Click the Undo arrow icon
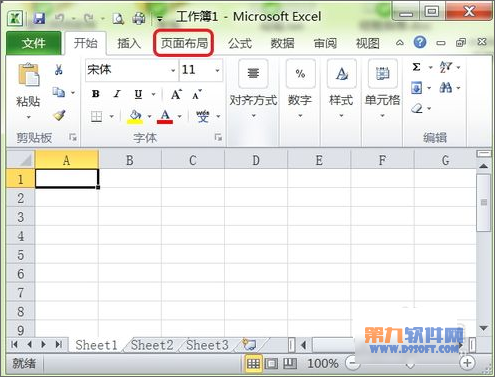 pyautogui.click(x=59, y=18)
